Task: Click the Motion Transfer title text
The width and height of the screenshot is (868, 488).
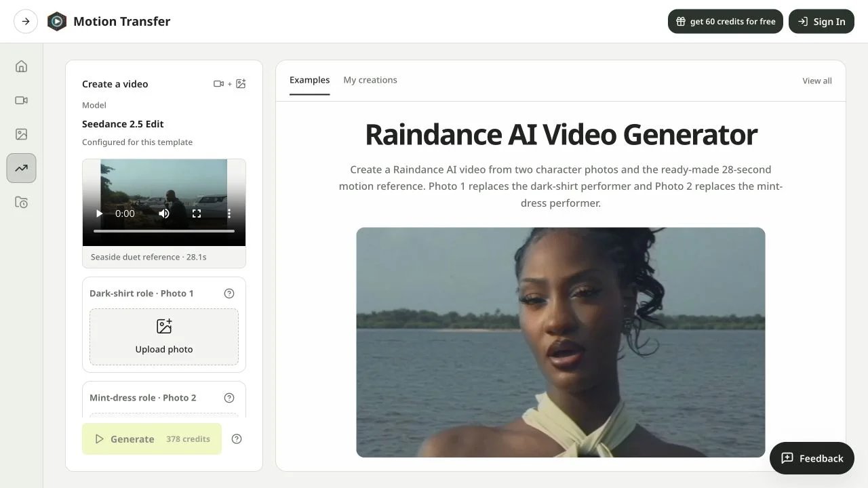Action: [x=122, y=22]
